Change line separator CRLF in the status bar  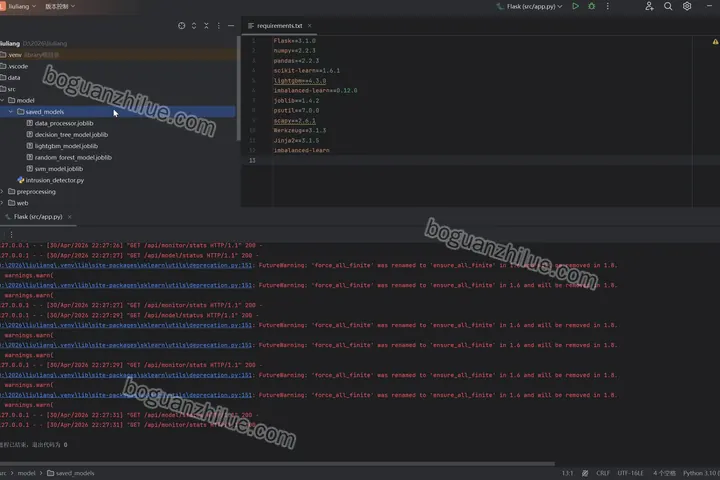point(603,473)
